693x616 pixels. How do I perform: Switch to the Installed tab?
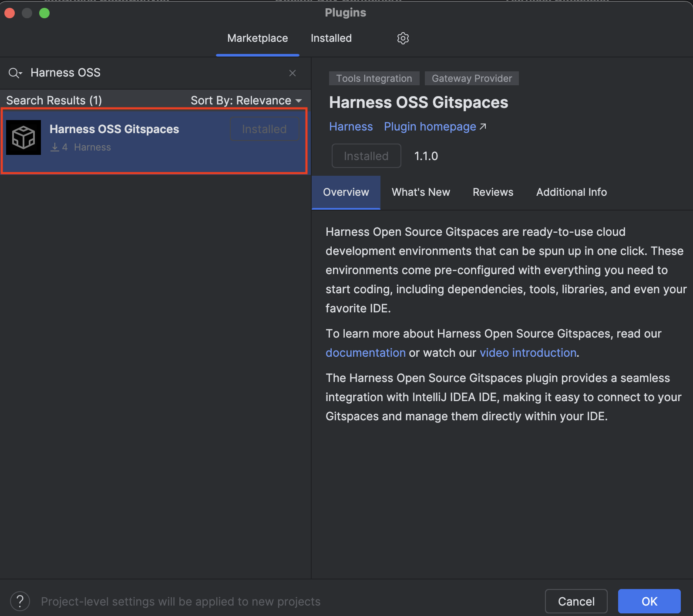(331, 38)
